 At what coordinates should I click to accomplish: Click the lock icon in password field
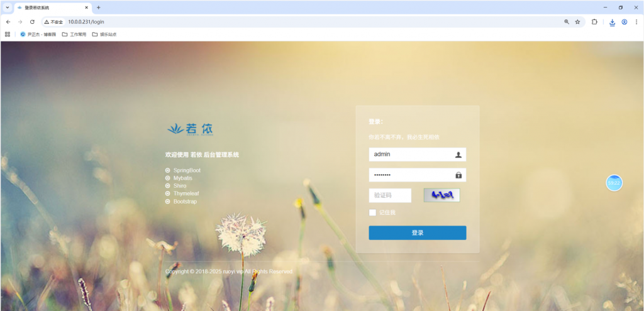[458, 175]
